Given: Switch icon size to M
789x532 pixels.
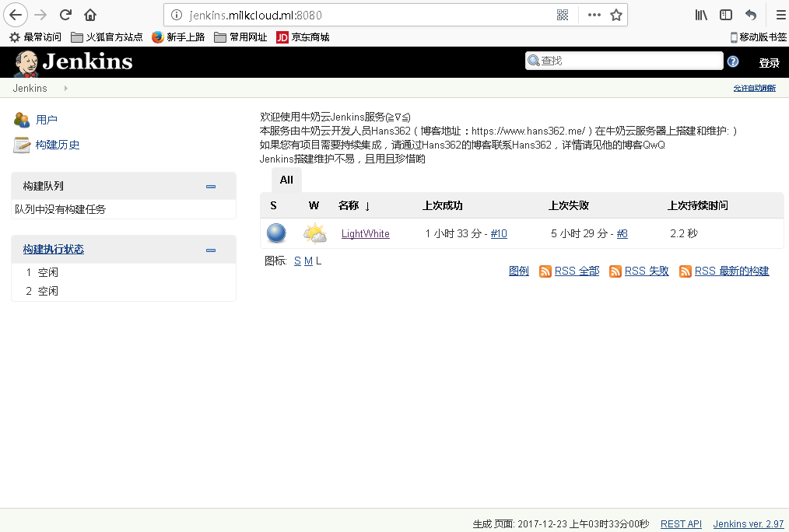Looking at the screenshot, I should click(308, 261).
